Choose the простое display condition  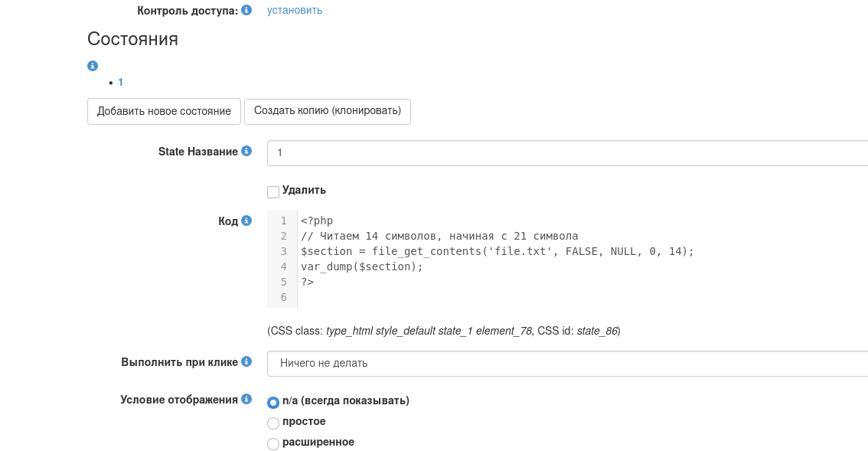pyautogui.click(x=273, y=423)
